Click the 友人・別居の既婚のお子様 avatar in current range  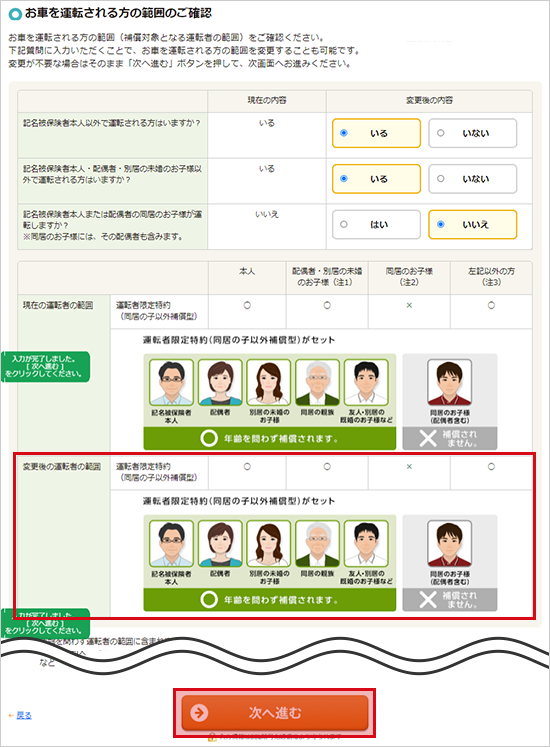tap(366, 383)
